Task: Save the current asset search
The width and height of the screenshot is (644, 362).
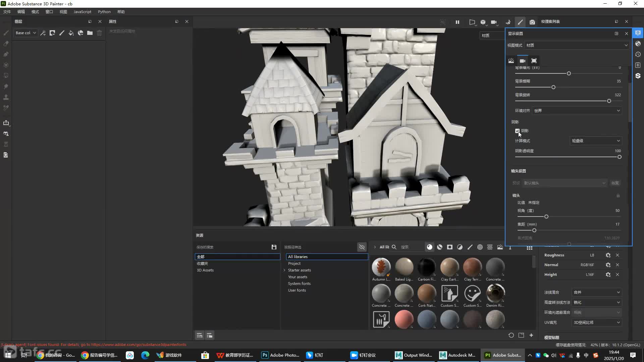Action: [274, 247]
